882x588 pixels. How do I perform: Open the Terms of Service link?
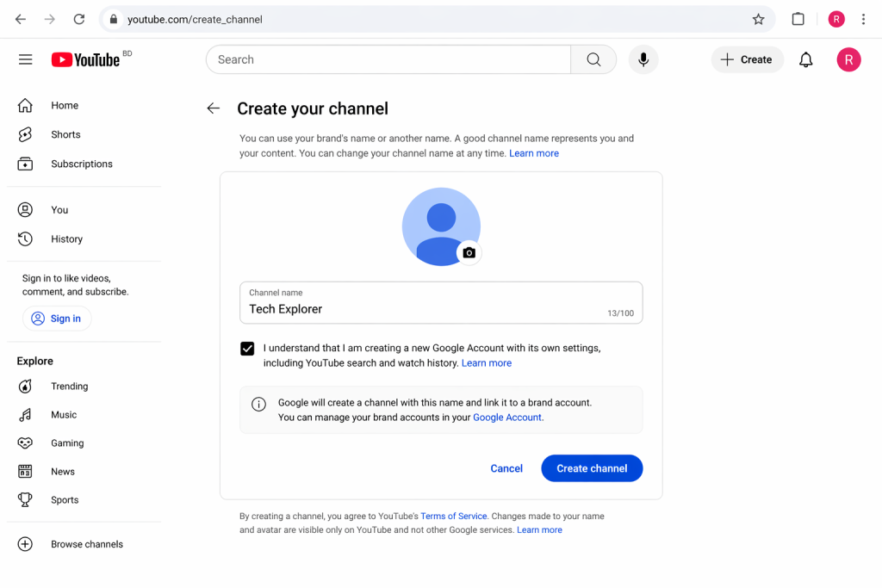coord(453,516)
